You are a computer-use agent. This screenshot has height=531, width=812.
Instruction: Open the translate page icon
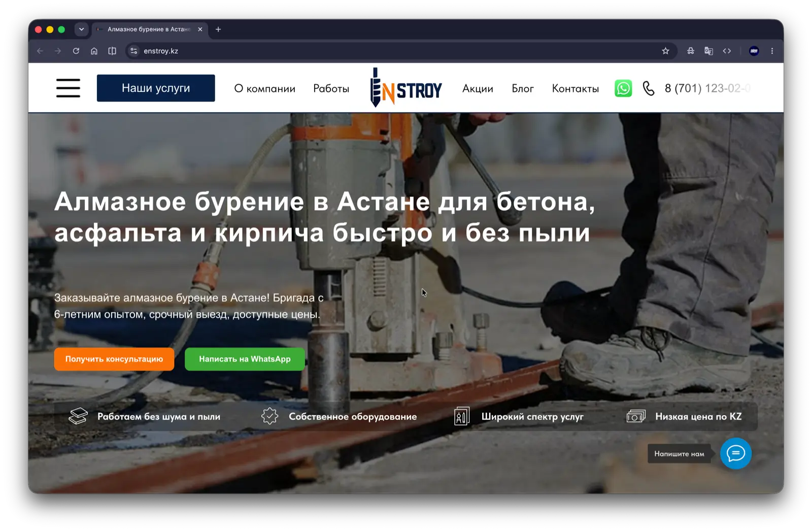(709, 51)
